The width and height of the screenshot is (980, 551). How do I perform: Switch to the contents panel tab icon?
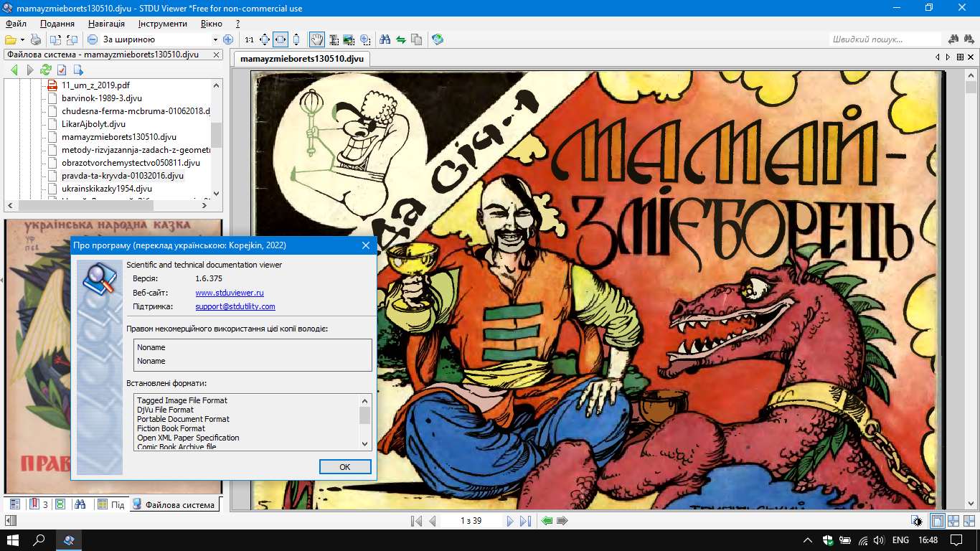click(14, 504)
